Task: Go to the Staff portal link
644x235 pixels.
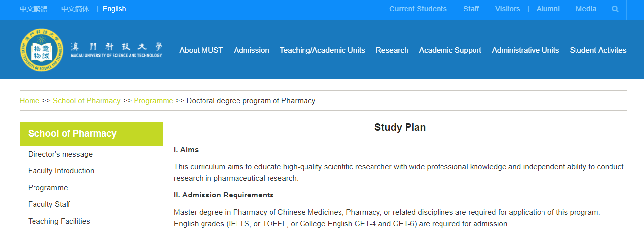Action: click(x=471, y=9)
